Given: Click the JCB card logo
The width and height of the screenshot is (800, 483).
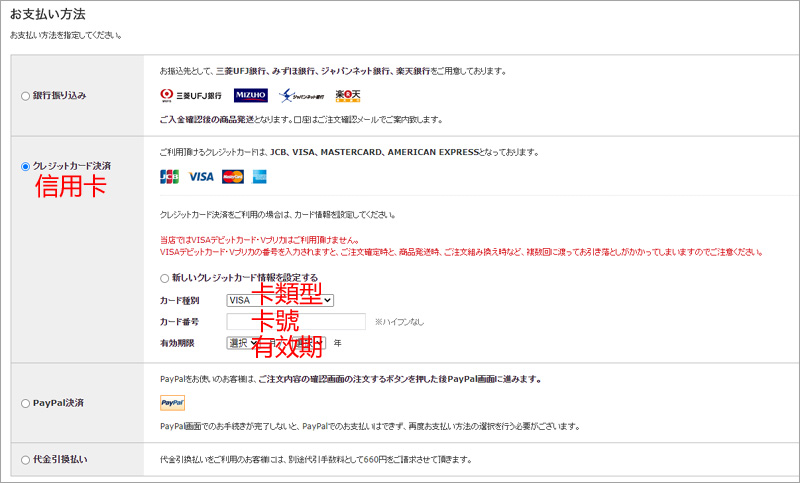Looking at the screenshot, I should (x=169, y=177).
